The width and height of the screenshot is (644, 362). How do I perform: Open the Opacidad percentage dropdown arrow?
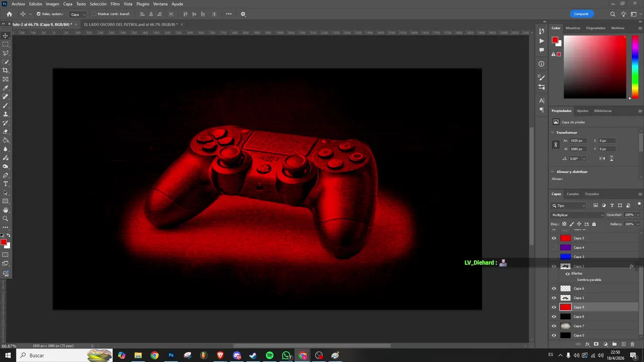[x=638, y=215]
